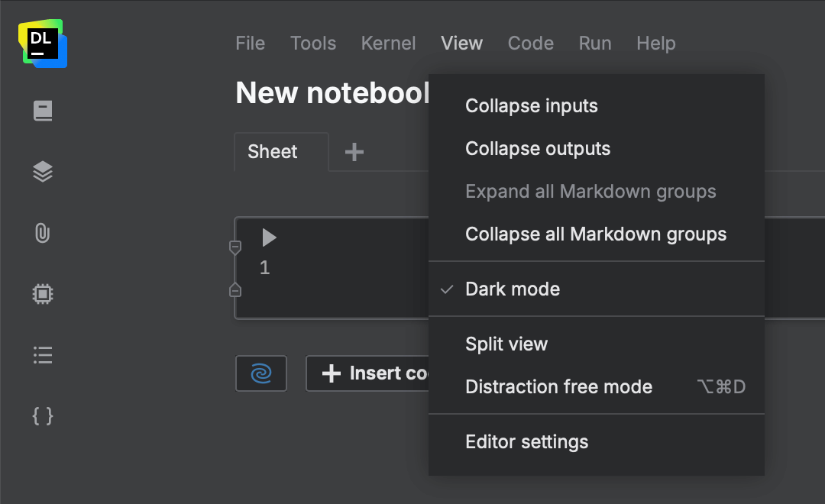
Task: Choose Collapse outputs
Action: (597, 148)
